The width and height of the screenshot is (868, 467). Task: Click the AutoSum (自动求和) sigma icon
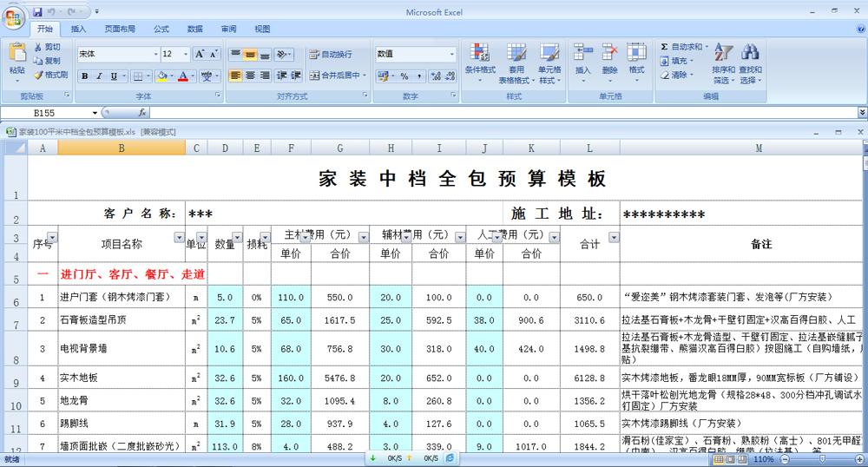click(x=665, y=47)
